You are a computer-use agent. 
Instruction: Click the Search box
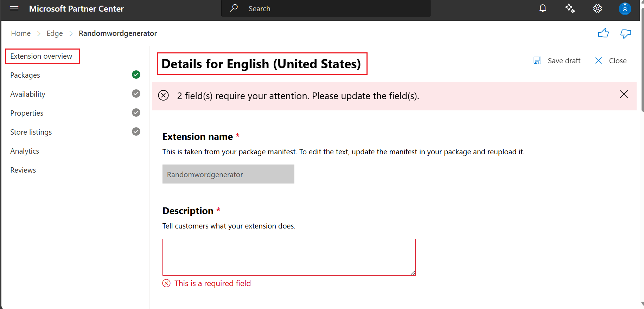pyautogui.click(x=325, y=8)
